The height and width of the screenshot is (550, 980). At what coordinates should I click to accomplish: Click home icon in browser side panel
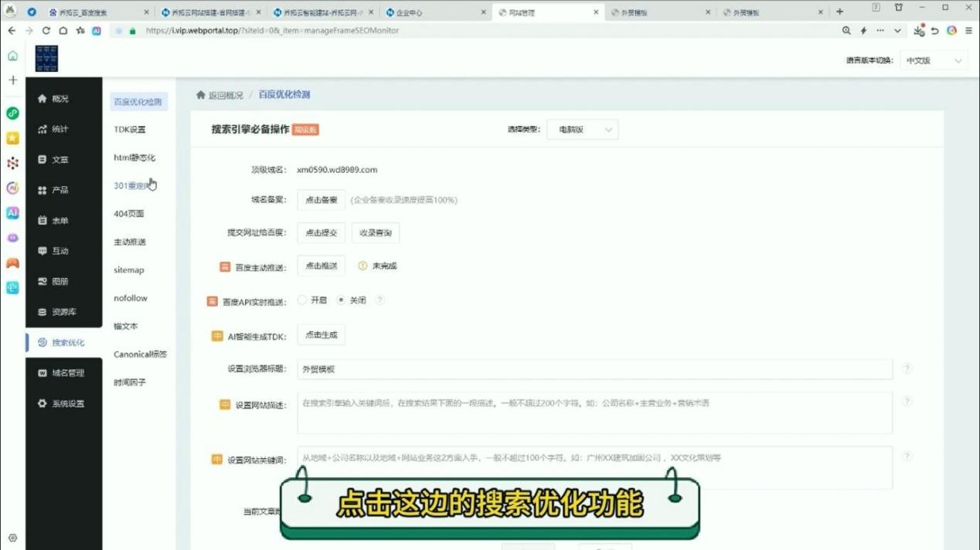[x=12, y=56]
